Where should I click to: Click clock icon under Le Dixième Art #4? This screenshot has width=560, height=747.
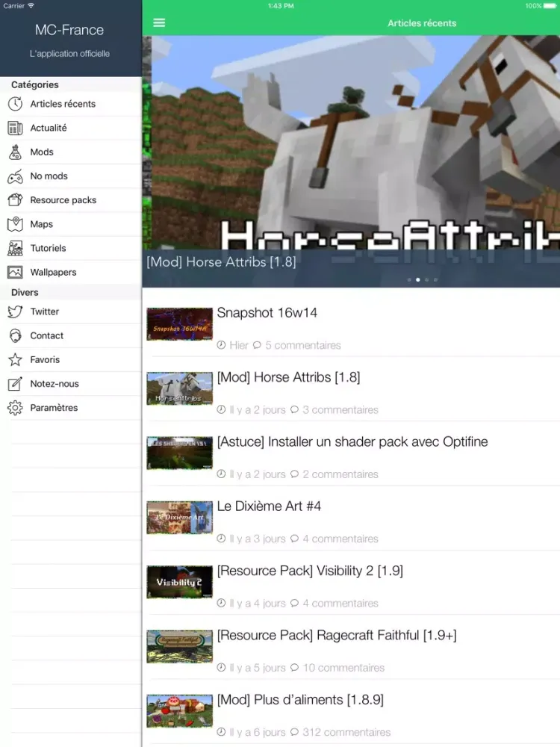pos(221,539)
